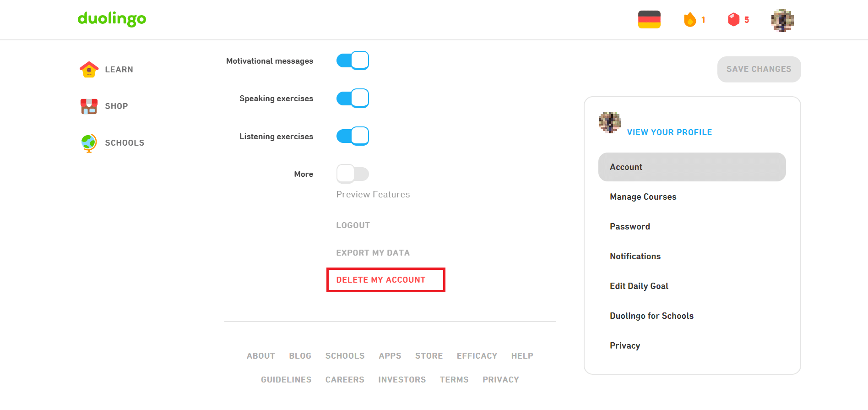The image size is (868, 410).
Task: Open the profile avatar in the header
Action: pyautogui.click(x=782, y=20)
